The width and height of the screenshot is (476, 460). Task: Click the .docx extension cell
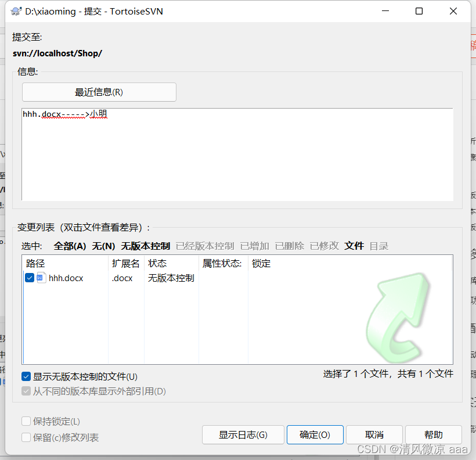pyautogui.click(x=122, y=278)
